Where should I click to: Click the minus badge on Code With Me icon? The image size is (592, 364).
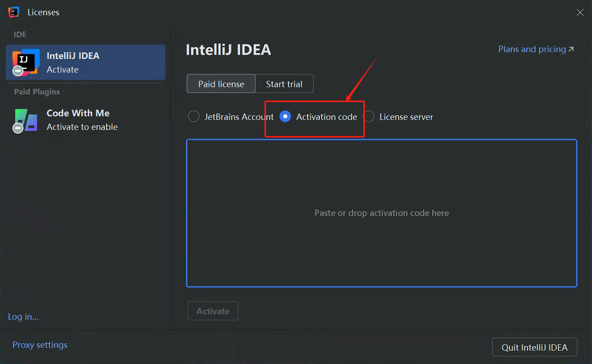(x=18, y=128)
